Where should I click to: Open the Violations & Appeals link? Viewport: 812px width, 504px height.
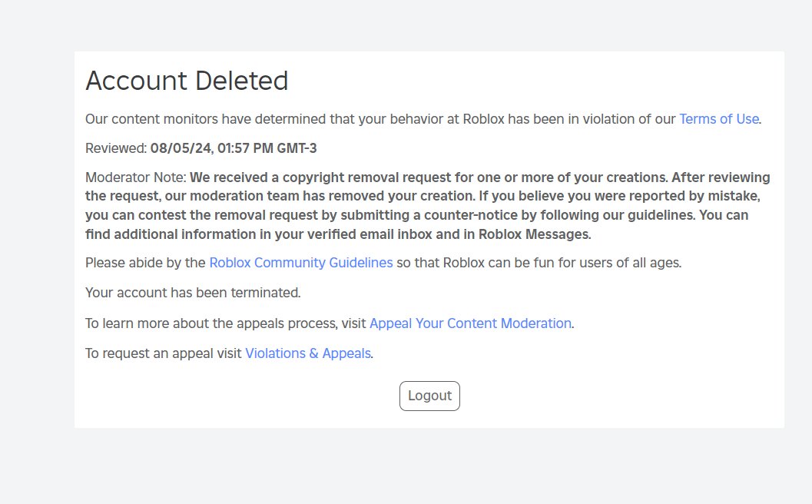[307, 354]
